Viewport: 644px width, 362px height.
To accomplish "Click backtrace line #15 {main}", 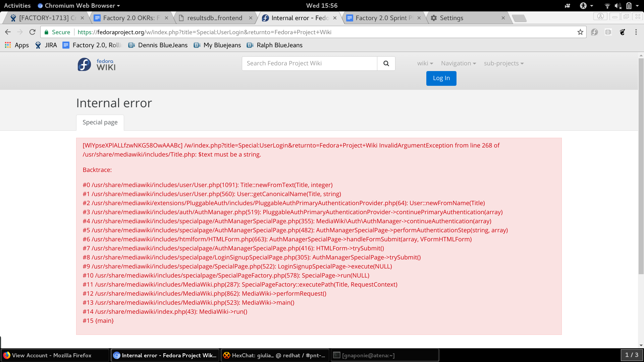I will pos(98,321).
